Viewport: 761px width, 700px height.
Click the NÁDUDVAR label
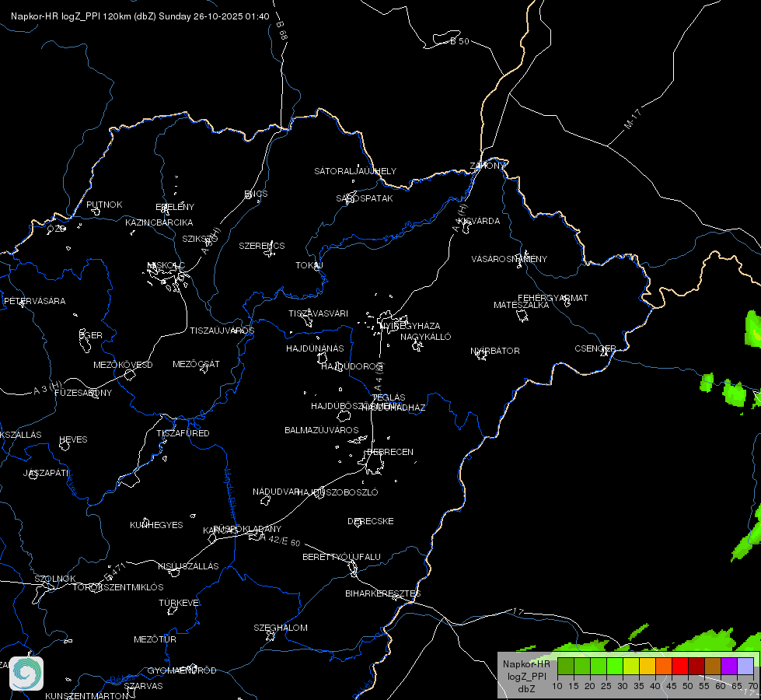[x=276, y=492]
